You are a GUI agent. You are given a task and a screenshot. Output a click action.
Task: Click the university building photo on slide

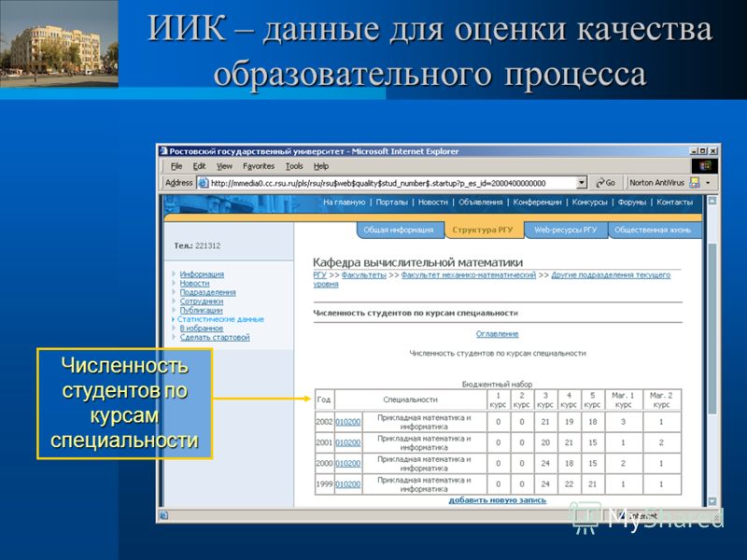coord(59,44)
